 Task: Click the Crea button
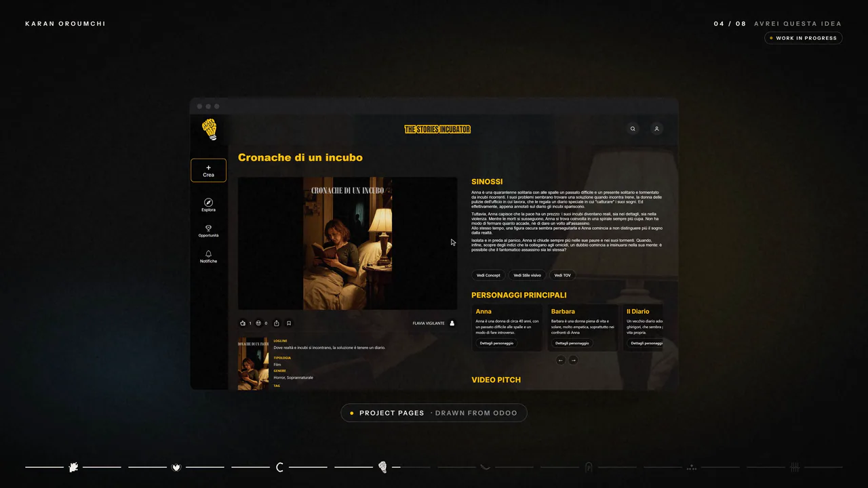tap(208, 171)
